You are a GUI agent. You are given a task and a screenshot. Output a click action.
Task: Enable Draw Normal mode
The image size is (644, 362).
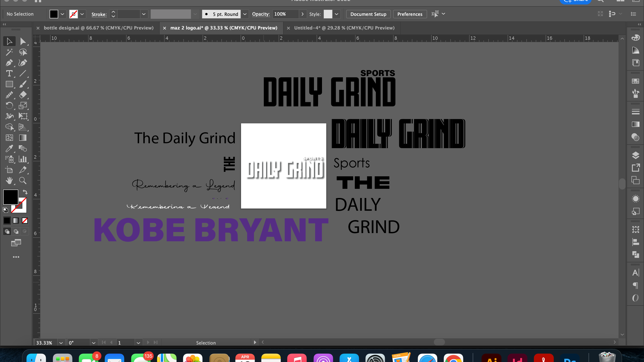coord(7,231)
